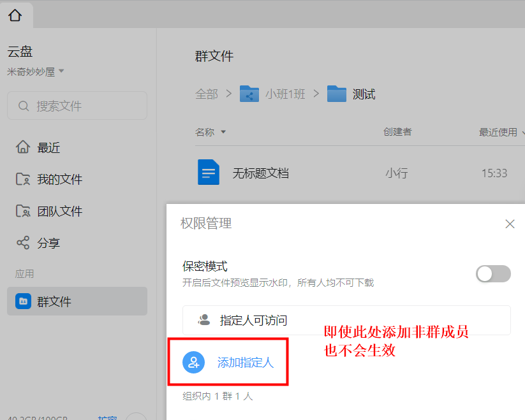Close the 权限管理 permissions panel
The height and width of the screenshot is (420, 525).
coord(510,224)
